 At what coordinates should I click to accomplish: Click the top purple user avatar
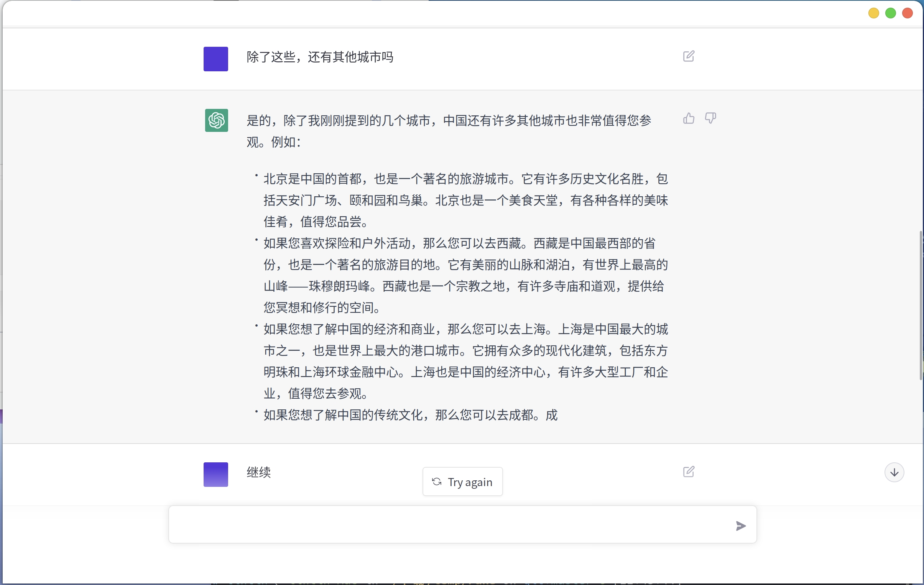click(x=215, y=59)
